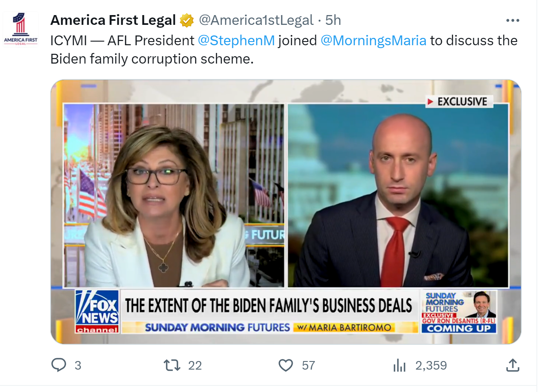
Task: Retweet using the repost arrows icon
Action: (x=172, y=365)
